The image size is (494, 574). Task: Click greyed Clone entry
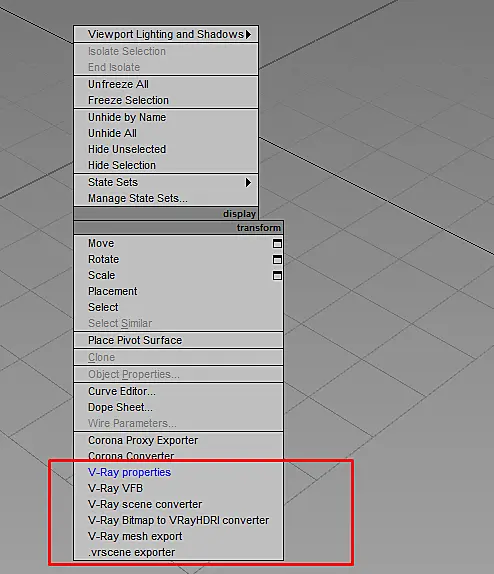(x=178, y=358)
